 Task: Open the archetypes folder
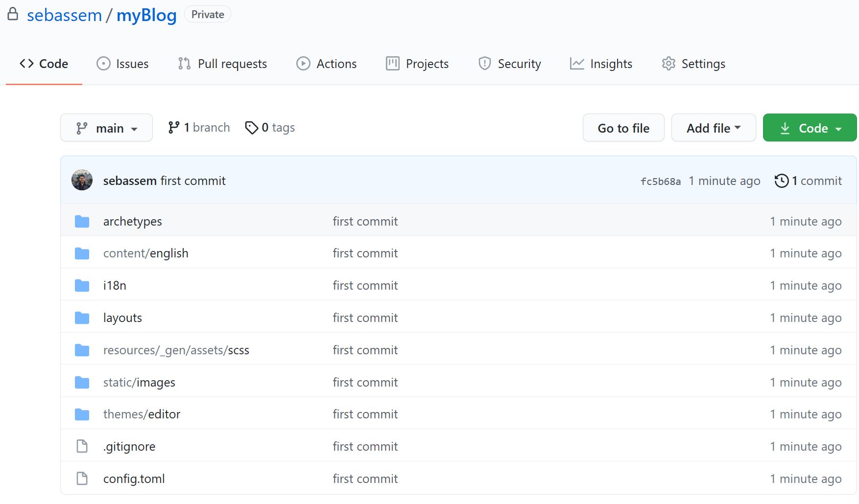click(132, 222)
